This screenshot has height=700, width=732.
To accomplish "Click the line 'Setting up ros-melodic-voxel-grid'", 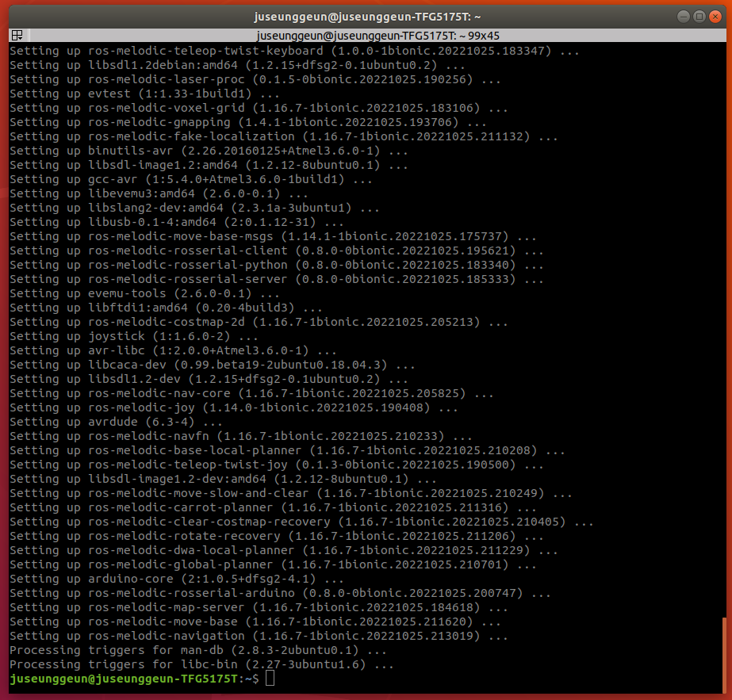I will [x=259, y=108].
